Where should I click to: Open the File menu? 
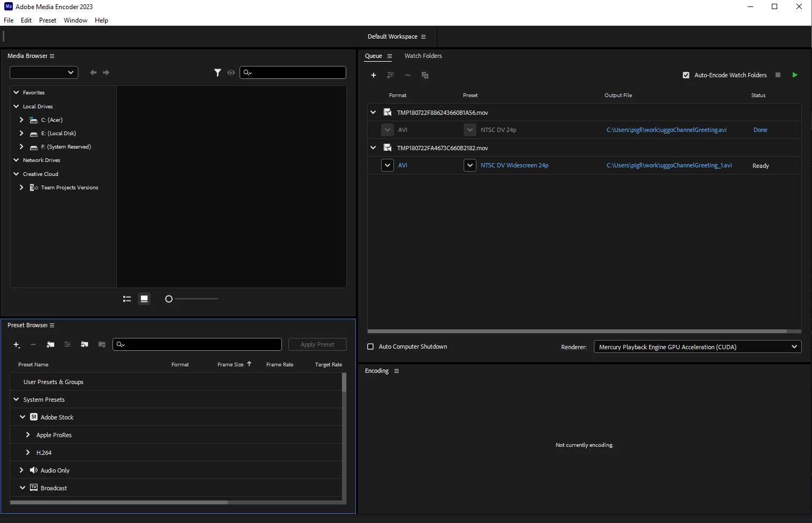pyautogui.click(x=9, y=20)
